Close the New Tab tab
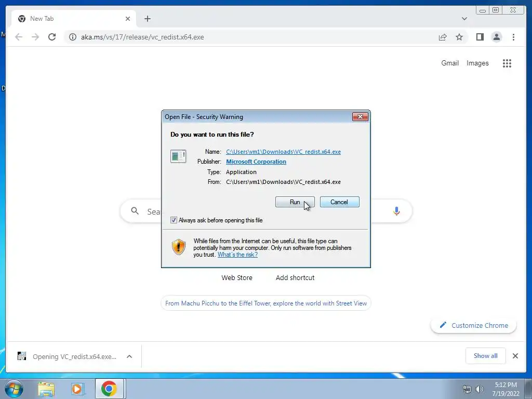The width and height of the screenshot is (532, 399). [128, 19]
